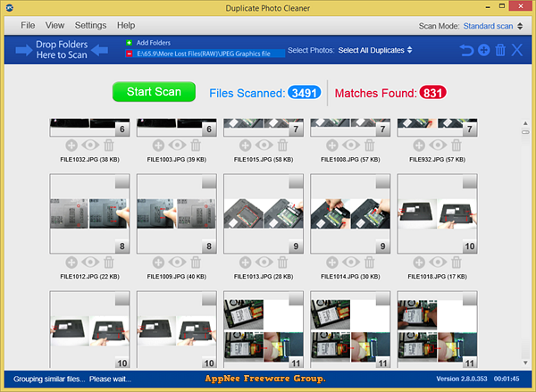Tick the checkbox on the FILE1018.JPG thumbnail
The height and width of the screenshot is (392, 536).
coord(470,182)
